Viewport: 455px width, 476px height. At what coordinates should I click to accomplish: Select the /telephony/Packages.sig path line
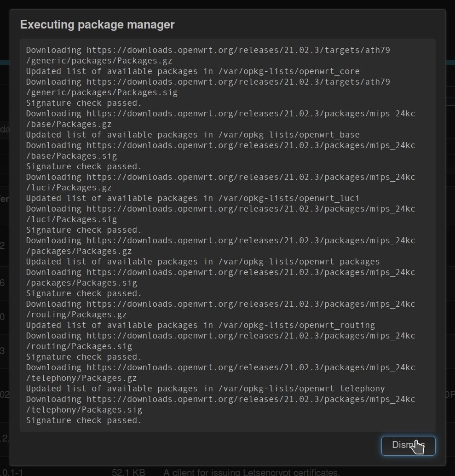[84, 410]
